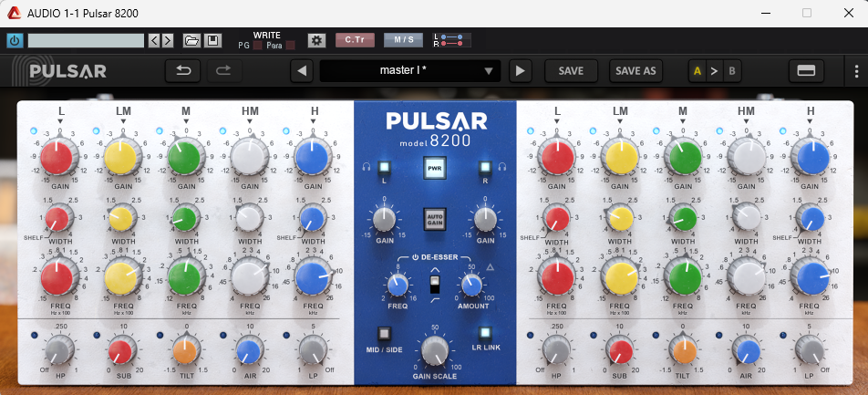The image size is (868, 395).
Task: Select B state button
Action: [x=732, y=71]
